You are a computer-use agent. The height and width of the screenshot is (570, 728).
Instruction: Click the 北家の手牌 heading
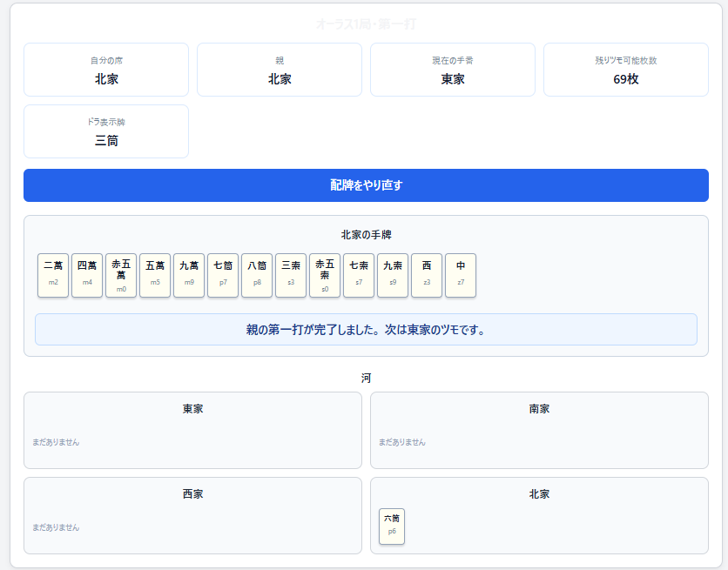366,235
